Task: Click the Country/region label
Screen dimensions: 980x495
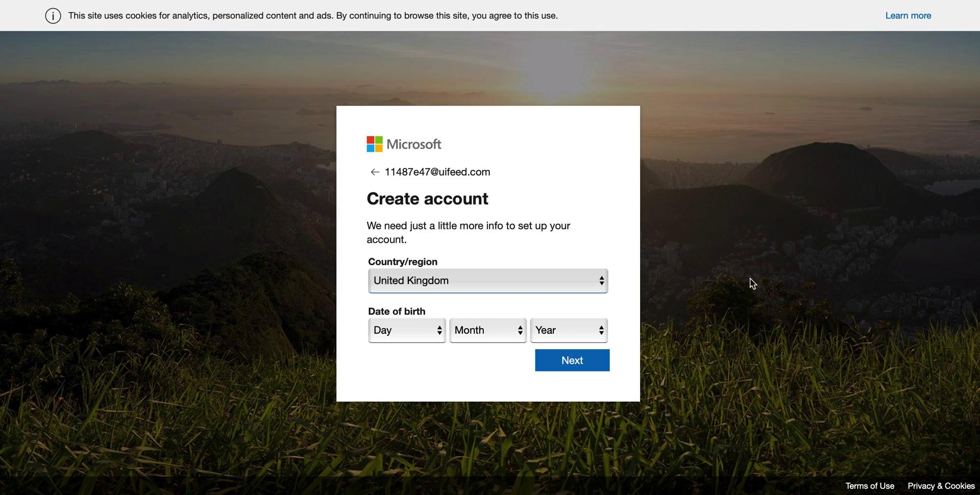Action: 403,262
